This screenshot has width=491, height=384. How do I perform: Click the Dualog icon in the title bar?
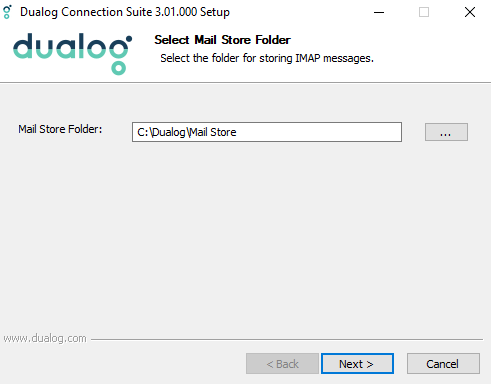point(7,12)
